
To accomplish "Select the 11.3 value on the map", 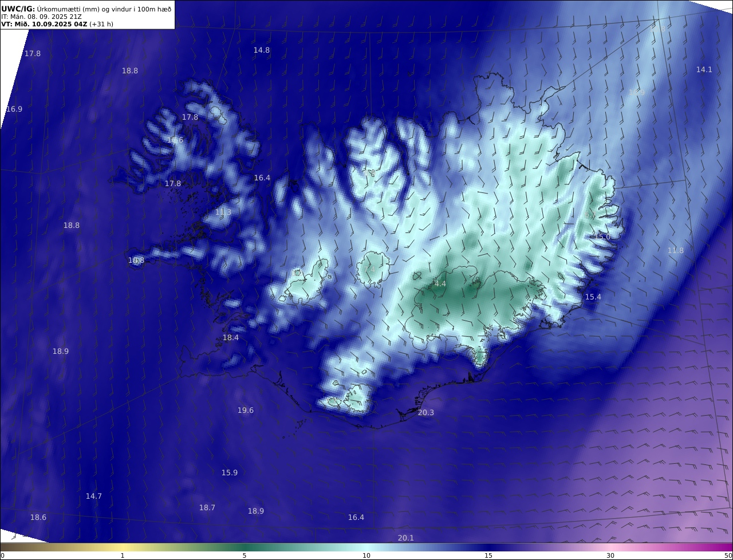I will coord(223,212).
